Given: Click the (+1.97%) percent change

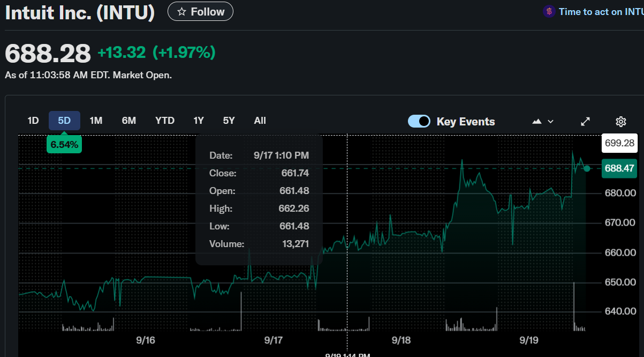Looking at the screenshot, I should (x=184, y=53).
